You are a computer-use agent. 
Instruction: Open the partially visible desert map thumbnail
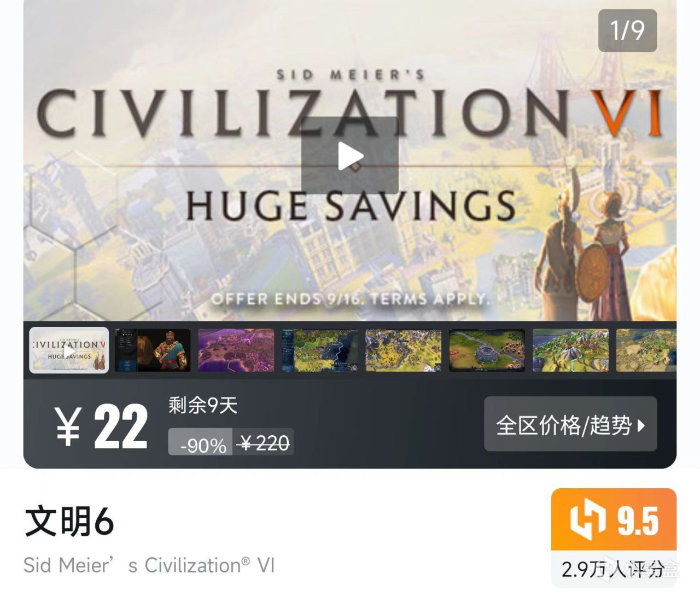[x=646, y=350]
